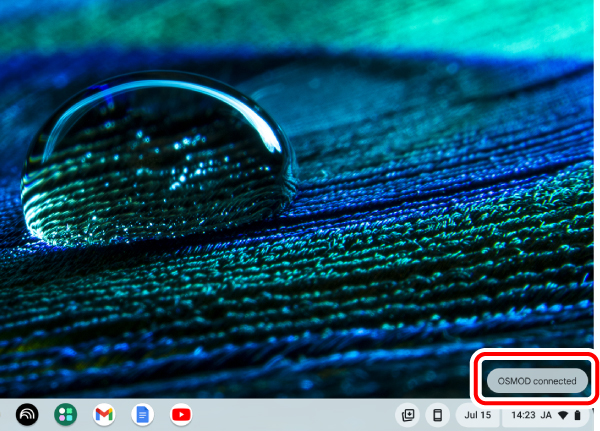Click shelf gap between Phone Hub and date
The height and width of the screenshot is (431, 600).
454,414
